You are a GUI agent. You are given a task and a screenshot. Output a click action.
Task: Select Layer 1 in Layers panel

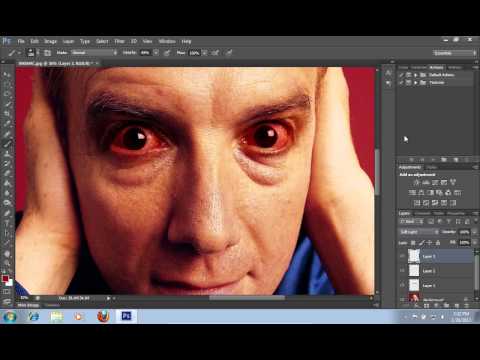pyautogui.click(x=440, y=285)
